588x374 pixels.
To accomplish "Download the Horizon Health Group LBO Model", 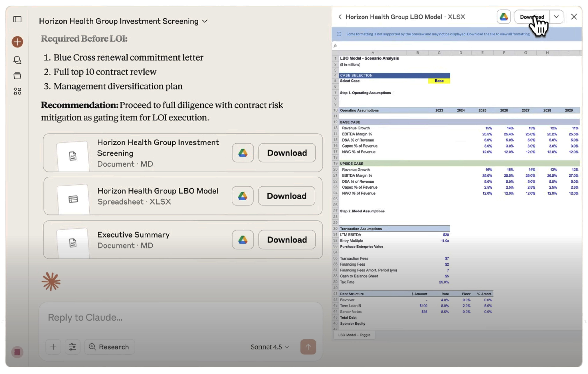I will (x=286, y=196).
